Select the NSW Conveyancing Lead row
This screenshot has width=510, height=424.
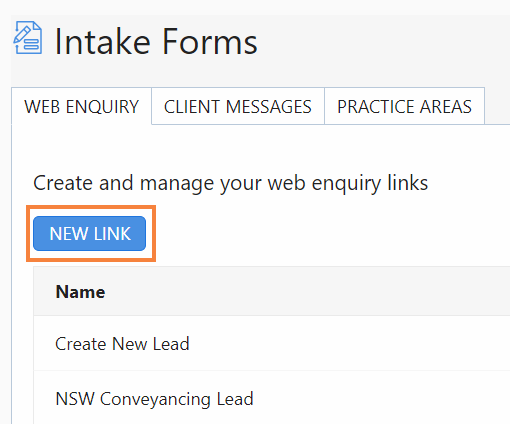click(272, 398)
